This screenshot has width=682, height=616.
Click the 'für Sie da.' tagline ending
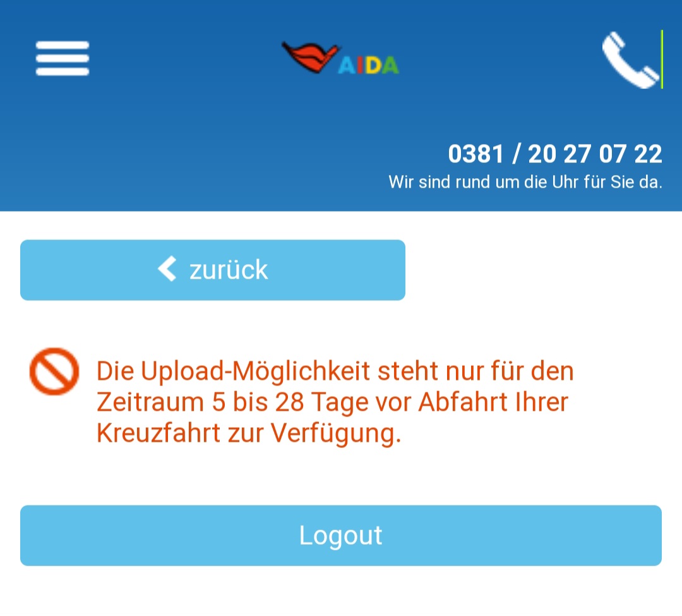[623, 182]
